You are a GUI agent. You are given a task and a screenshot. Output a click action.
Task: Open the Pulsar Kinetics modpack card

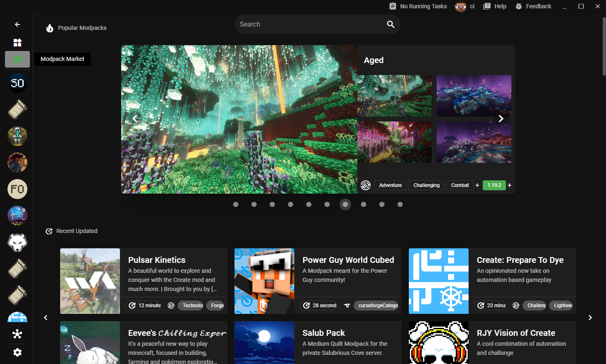coord(144,281)
